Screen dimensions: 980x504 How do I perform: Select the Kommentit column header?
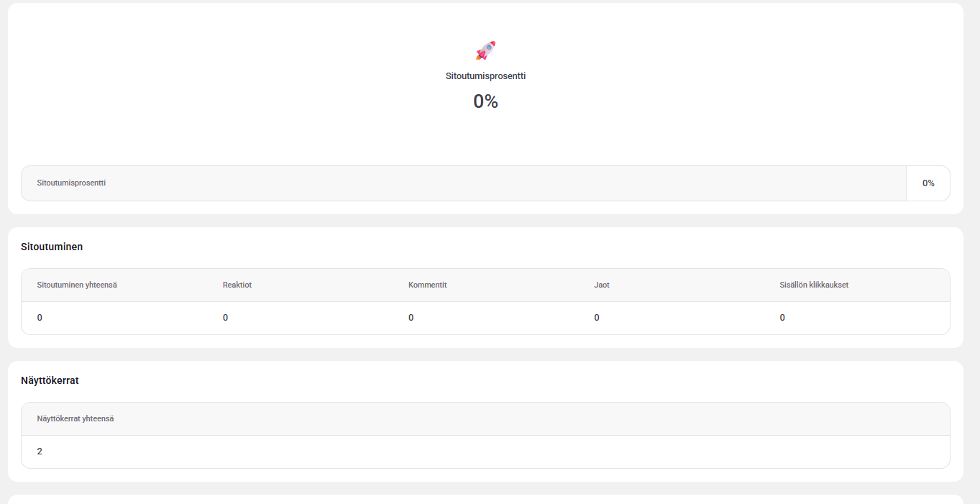coord(428,285)
